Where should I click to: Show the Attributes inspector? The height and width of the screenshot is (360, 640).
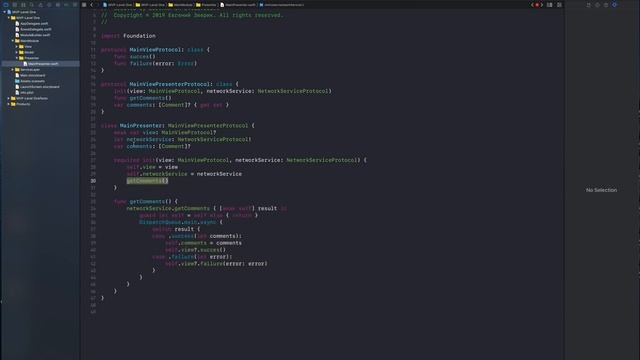614,5
